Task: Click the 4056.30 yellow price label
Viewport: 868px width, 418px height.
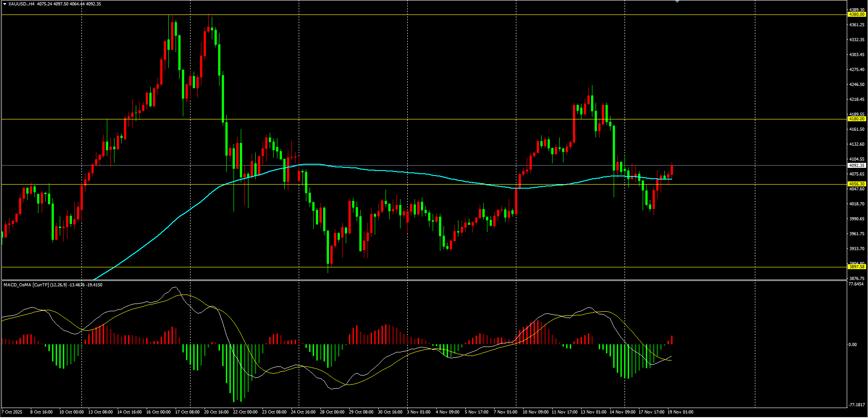Action: pos(857,184)
